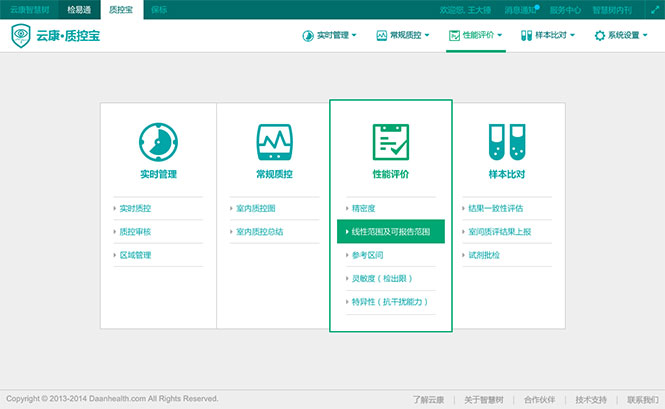Click the large 常规质控 monitor card icon

274,142
